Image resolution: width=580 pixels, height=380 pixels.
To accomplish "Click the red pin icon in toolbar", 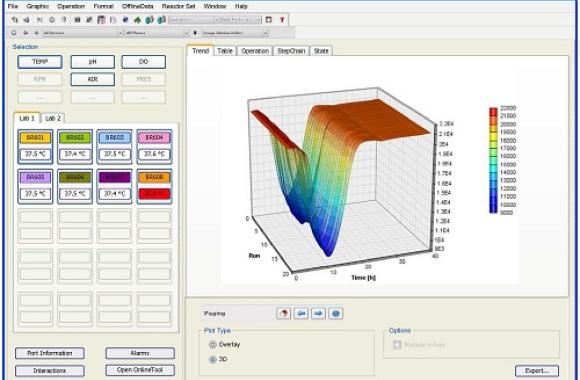I will tap(282, 20).
